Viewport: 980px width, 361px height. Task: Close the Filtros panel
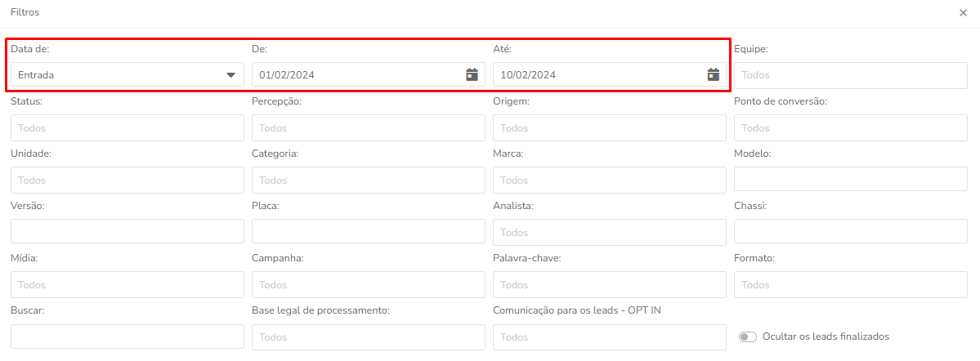tap(963, 12)
